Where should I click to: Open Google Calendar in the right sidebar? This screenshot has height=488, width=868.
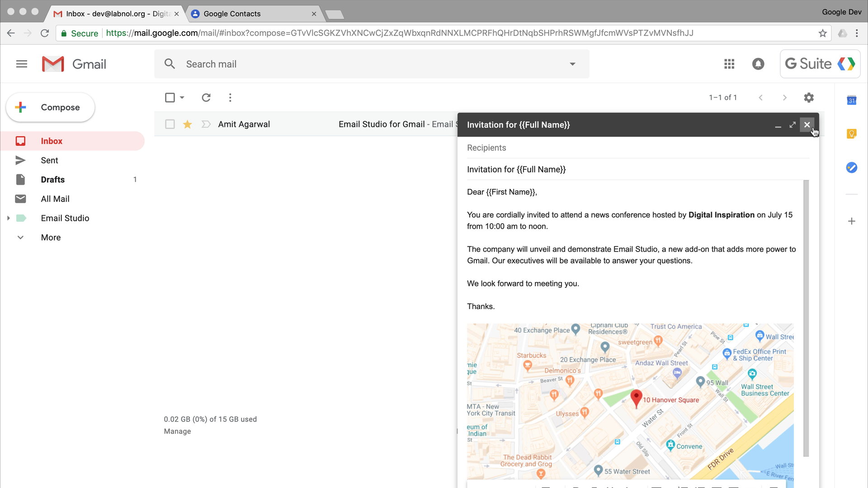(852, 100)
